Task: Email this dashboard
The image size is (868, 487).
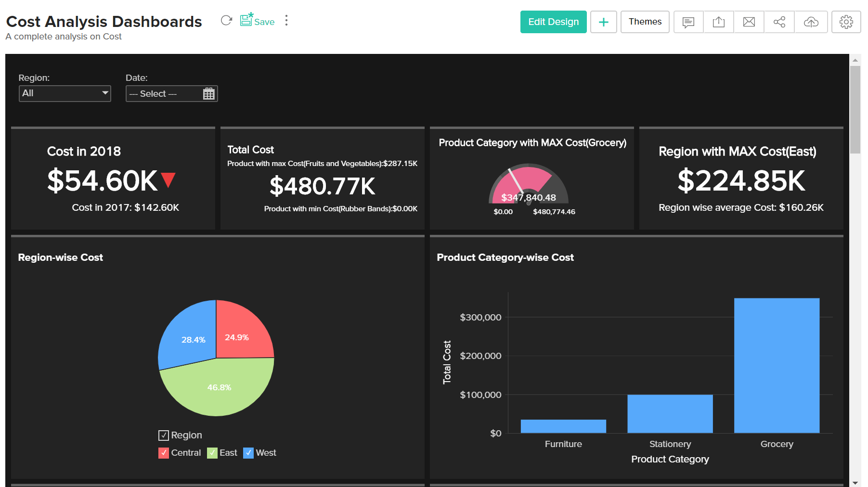Action: point(749,22)
